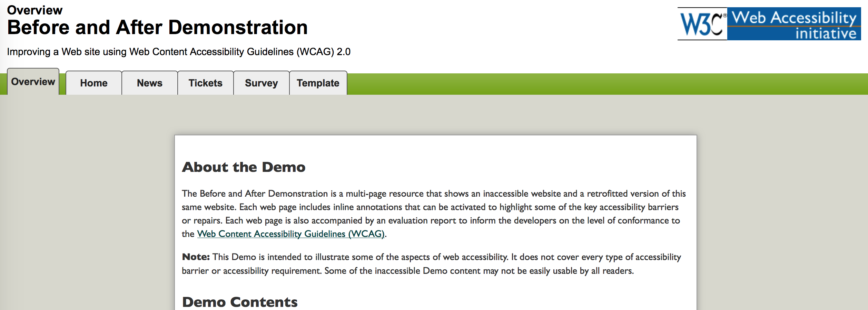Select the Tickets tab

pos(206,83)
